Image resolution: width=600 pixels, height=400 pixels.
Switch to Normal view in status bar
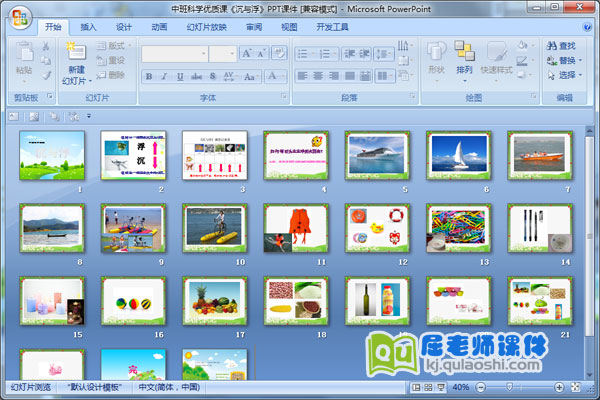click(x=416, y=387)
